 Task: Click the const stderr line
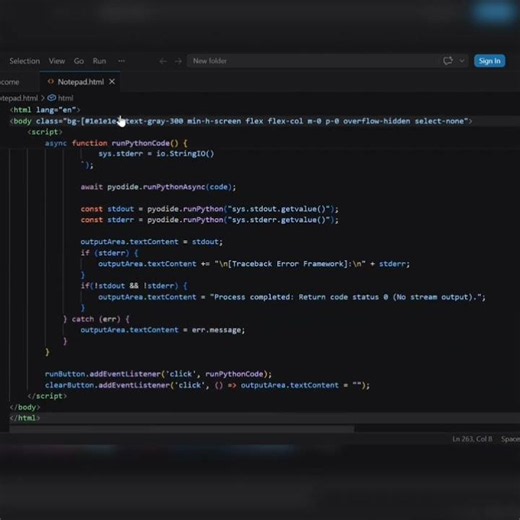point(209,220)
